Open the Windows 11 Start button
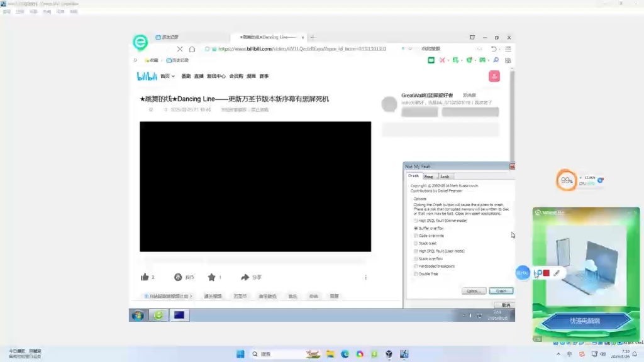 click(x=240, y=354)
